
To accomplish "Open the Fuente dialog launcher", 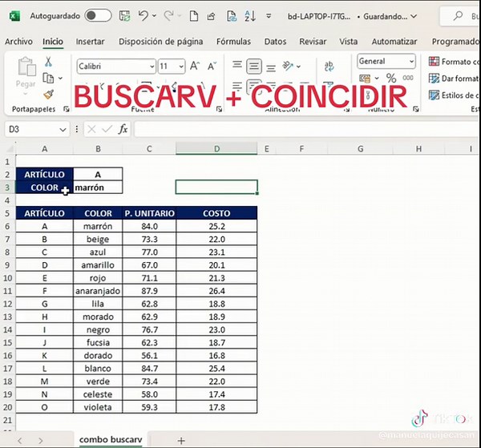I will [x=219, y=109].
